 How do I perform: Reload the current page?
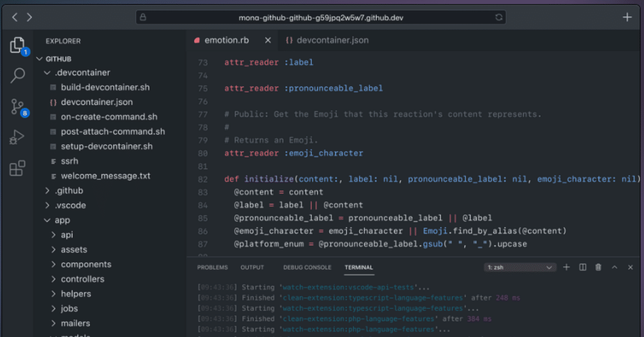point(499,17)
